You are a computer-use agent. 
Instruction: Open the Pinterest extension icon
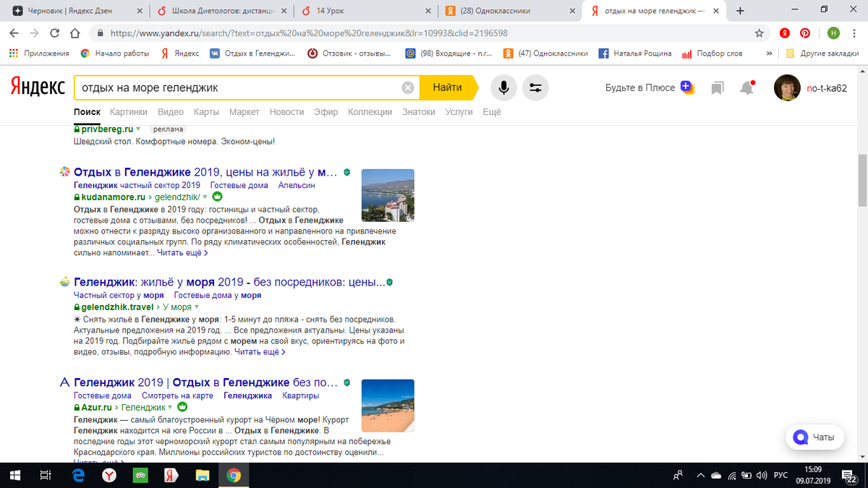pos(805,33)
